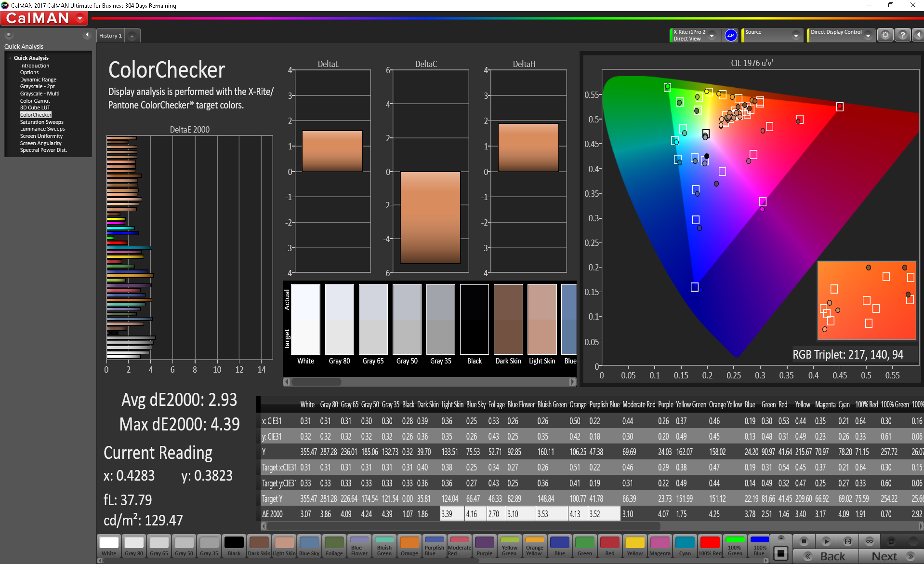Select the Blue Sky bottom swatch
924x564 pixels.
(309, 546)
